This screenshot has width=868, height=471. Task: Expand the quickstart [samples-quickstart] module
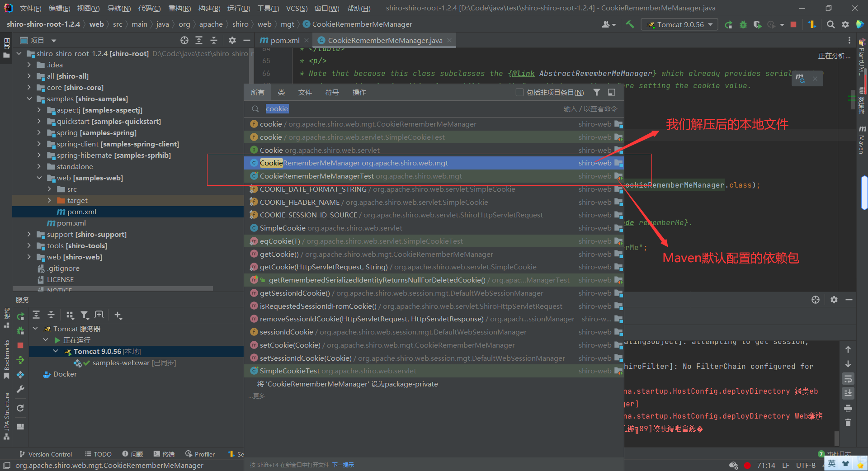39,121
